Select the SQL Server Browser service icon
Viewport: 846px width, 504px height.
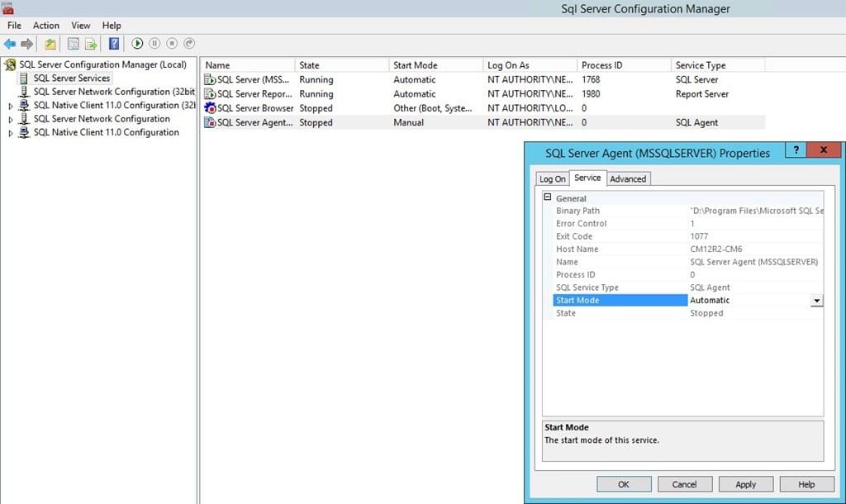(210, 108)
